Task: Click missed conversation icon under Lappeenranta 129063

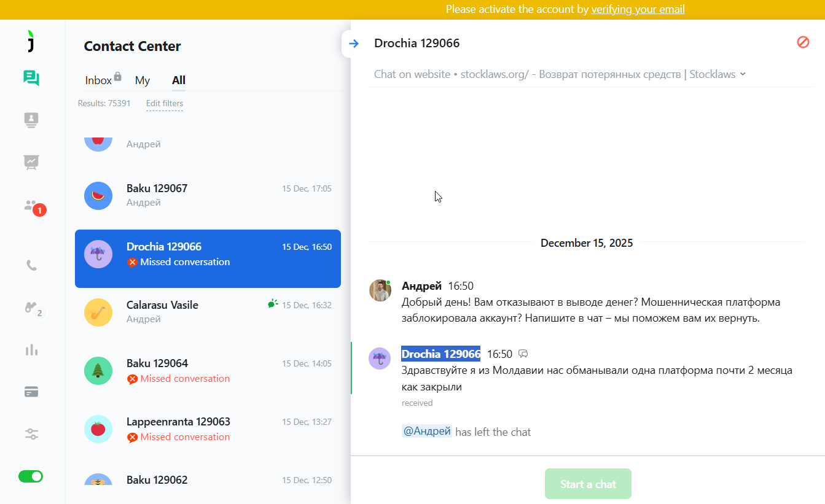Action: click(x=132, y=438)
